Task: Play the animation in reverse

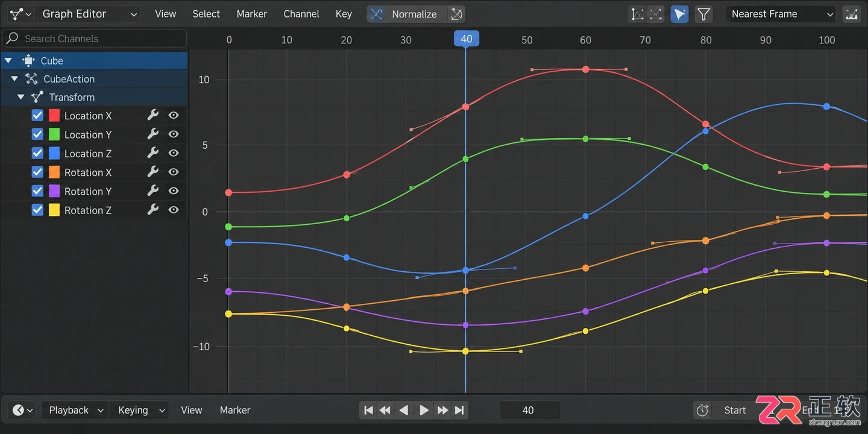Action: [x=404, y=410]
